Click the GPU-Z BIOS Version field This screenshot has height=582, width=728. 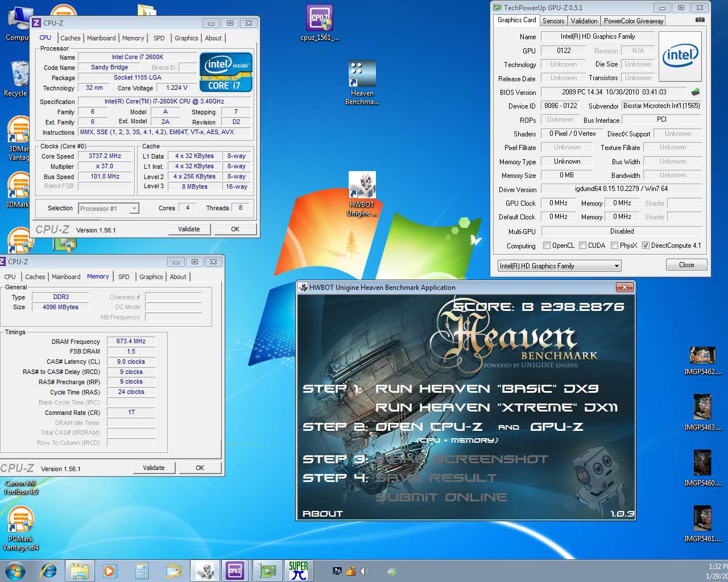(614, 92)
